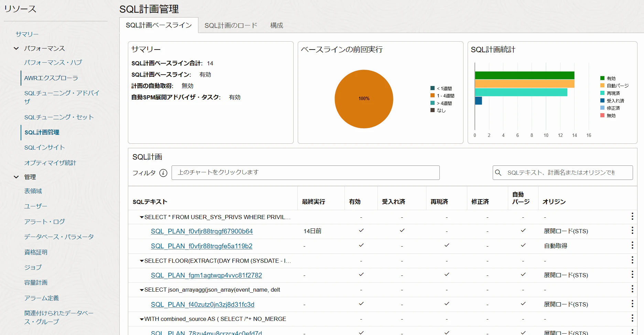Click the 自動取得 origin cell

556,246
